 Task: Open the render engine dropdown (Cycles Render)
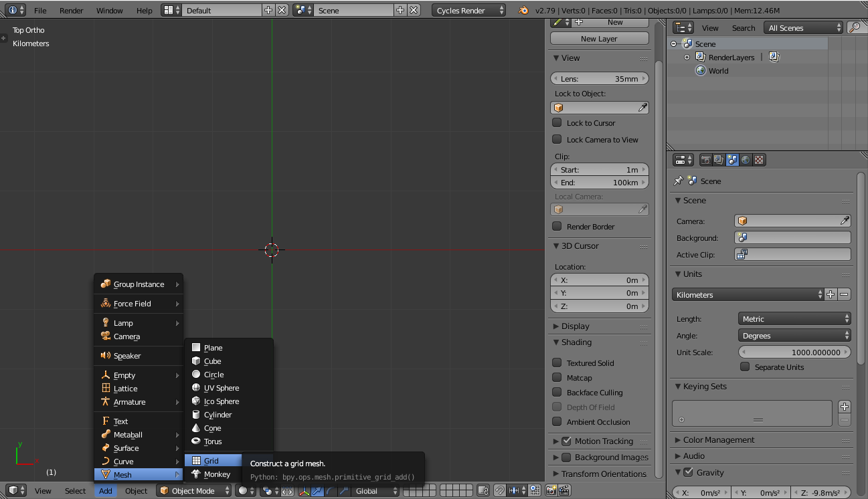[468, 10]
